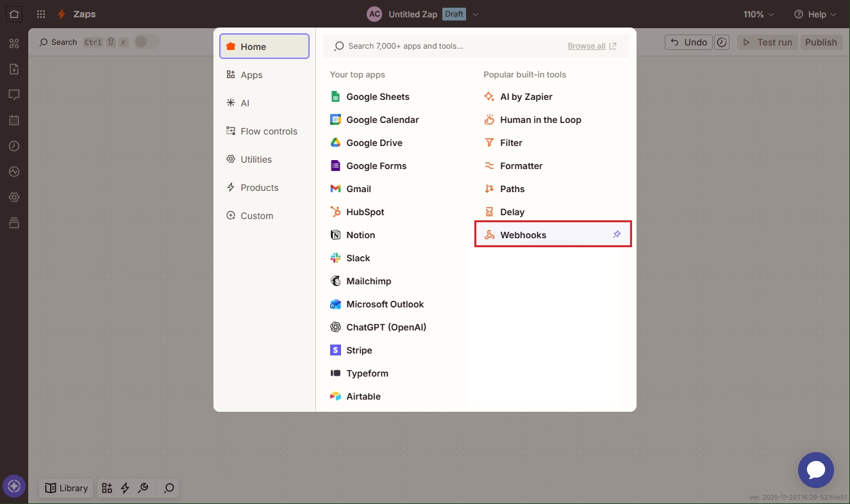Open the Library panel
The width and height of the screenshot is (850, 504).
(x=67, y=488)
